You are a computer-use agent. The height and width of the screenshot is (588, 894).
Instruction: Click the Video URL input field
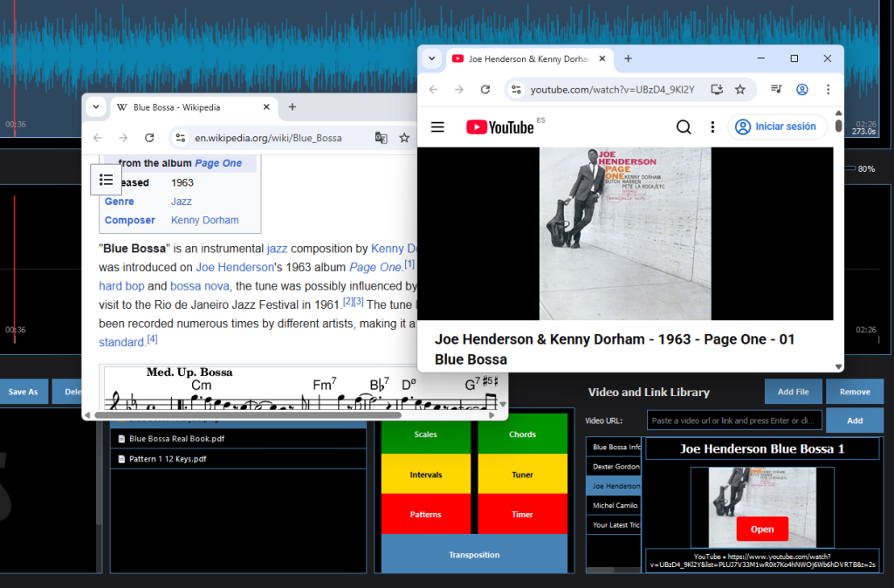(733, 420)
